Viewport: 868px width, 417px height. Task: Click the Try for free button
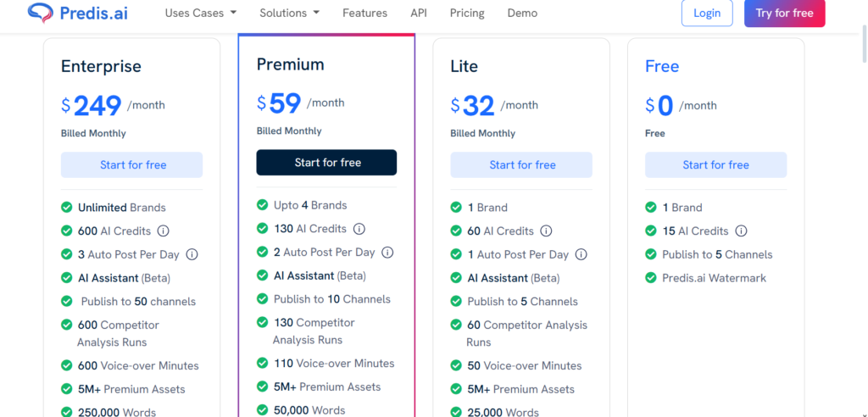tap(784, 13)
